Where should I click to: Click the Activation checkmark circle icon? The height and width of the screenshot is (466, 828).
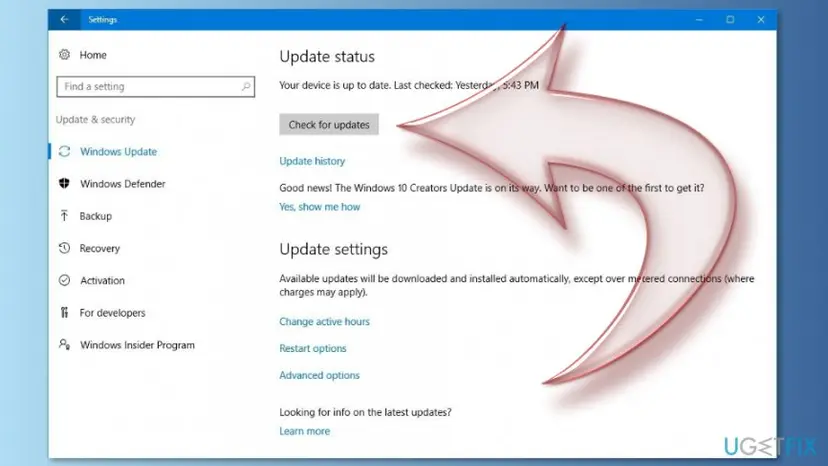click(64, 280)
